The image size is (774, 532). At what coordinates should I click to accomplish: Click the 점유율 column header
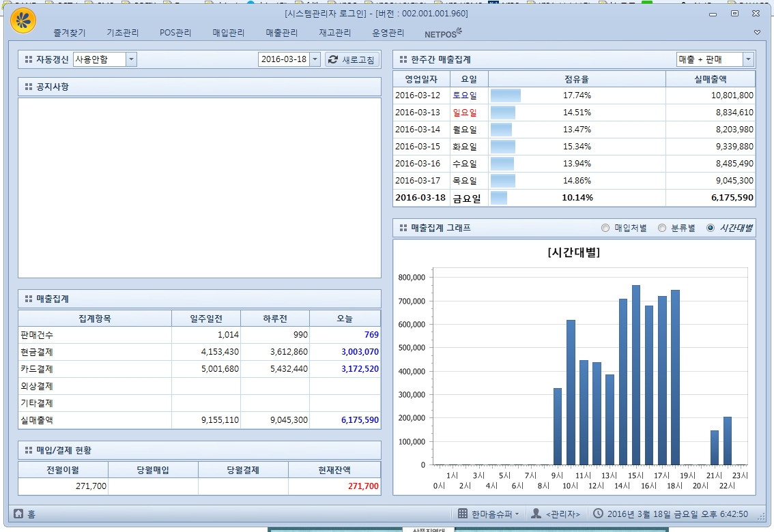[x=577, y=79]
